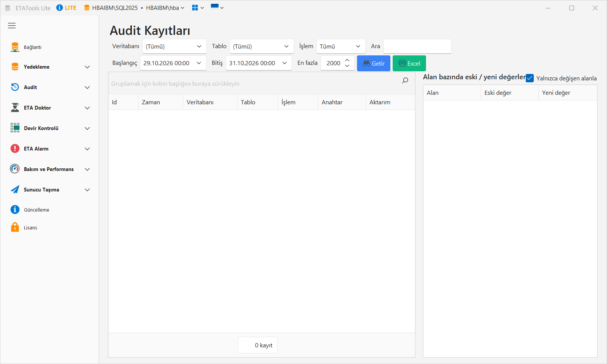The height and width of the screenshot is (364, 607).
Task: Toggle the hamburger menu icon
Action: click(12, 26)
